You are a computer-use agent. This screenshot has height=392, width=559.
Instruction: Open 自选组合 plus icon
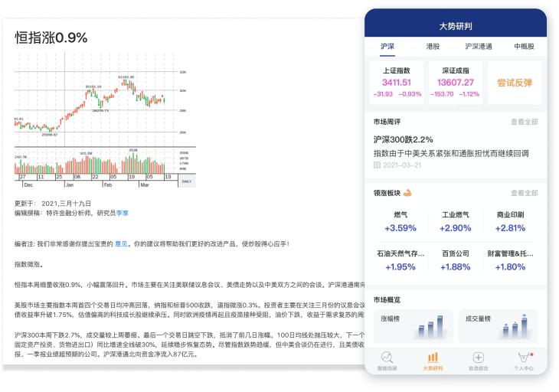(x=478, y=358)
